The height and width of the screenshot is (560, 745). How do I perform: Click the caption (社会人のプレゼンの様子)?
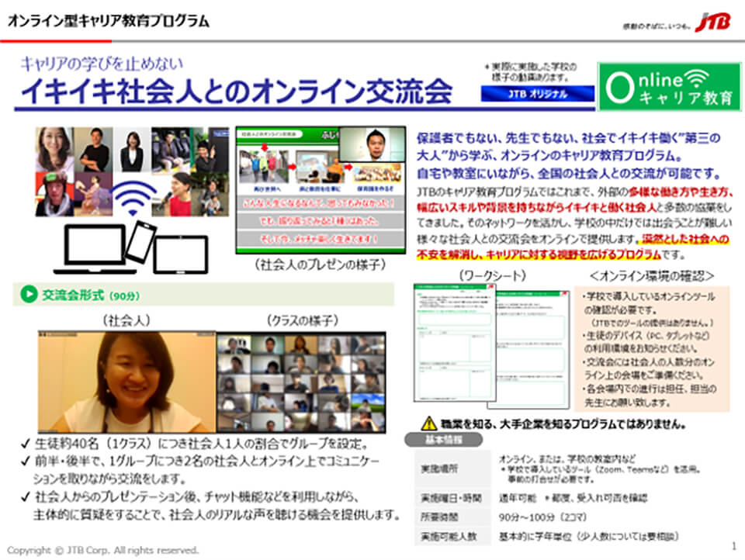(x=319, y=264)
